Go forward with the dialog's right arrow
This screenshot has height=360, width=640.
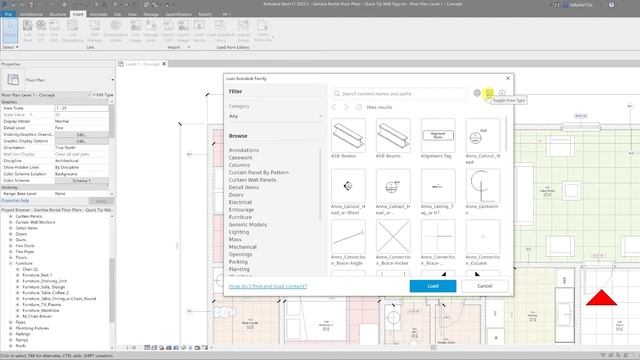click(x=346, y=107)
